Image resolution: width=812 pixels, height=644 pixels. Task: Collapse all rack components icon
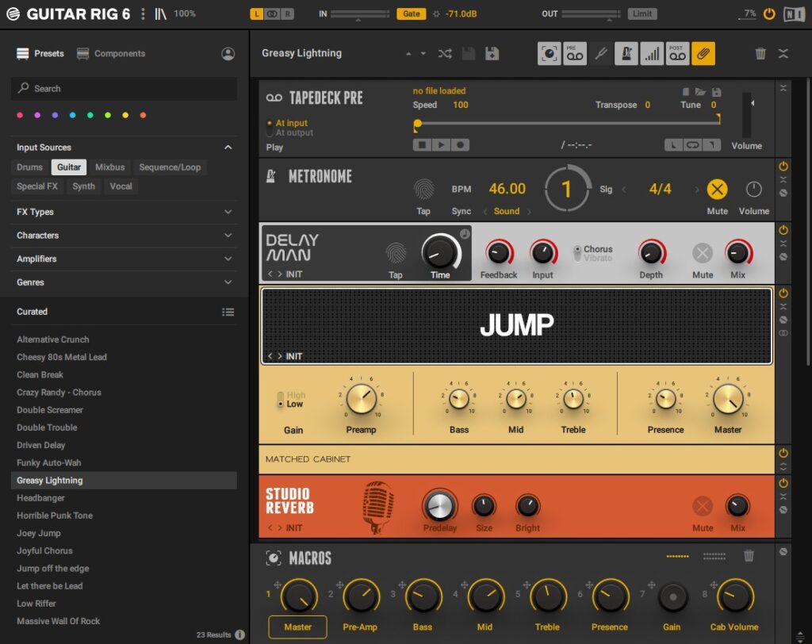[x=783, y=53]
